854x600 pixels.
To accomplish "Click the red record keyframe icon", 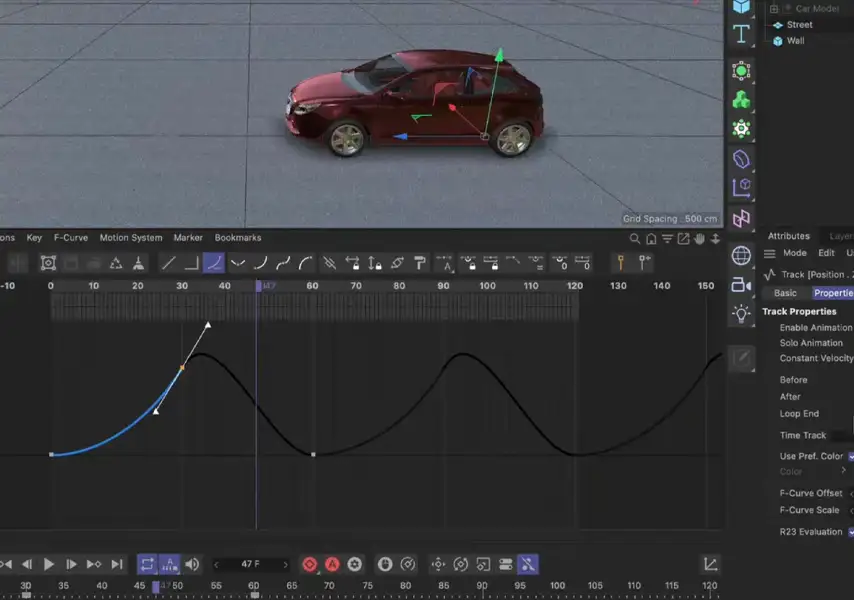I will pos(310,564).
